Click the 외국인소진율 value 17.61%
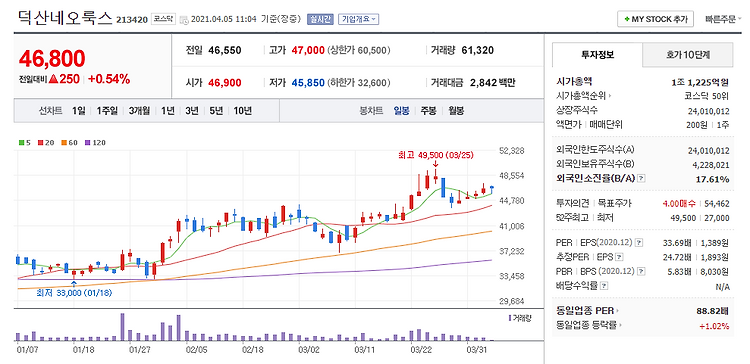Image resolution: width=750 pixels, height=364 pixels. point(714,179)
